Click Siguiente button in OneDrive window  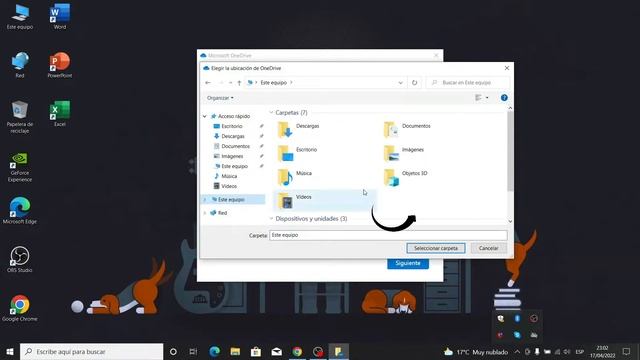(x=408, y=263)
